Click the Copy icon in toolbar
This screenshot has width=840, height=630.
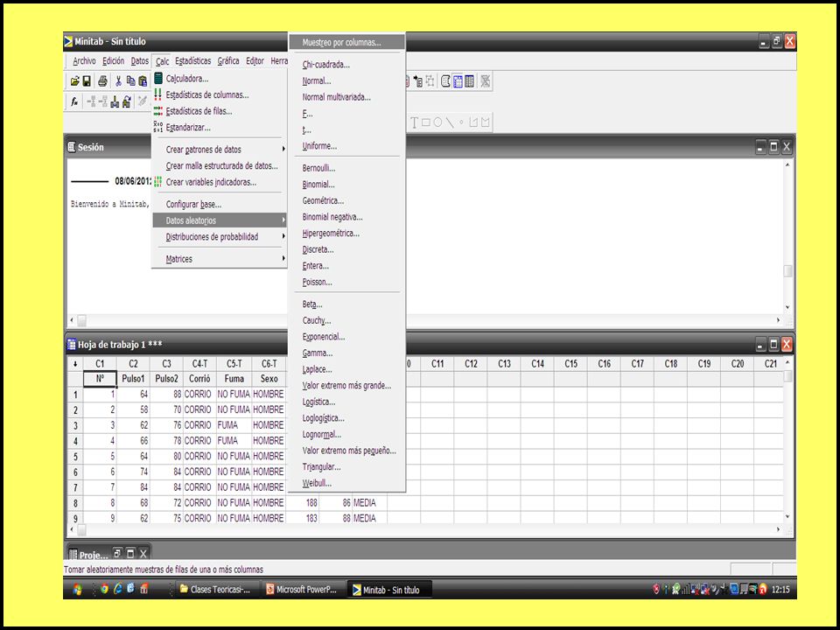[x=130, y=80]
